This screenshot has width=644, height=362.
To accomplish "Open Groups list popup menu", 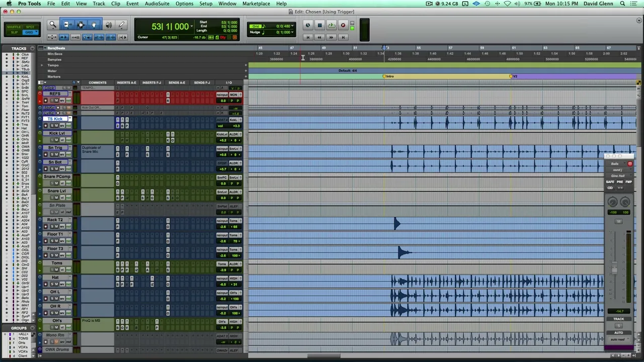I will (x=32, y=328).
